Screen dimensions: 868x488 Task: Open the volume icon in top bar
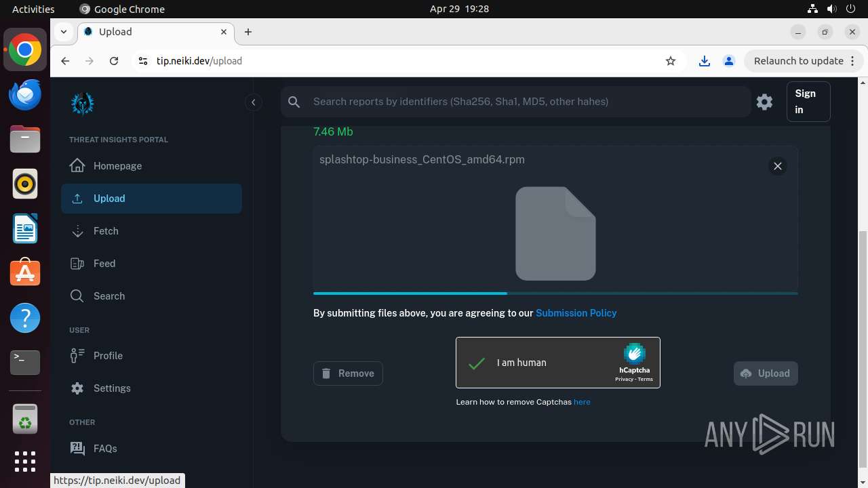[x=831, y=9]
